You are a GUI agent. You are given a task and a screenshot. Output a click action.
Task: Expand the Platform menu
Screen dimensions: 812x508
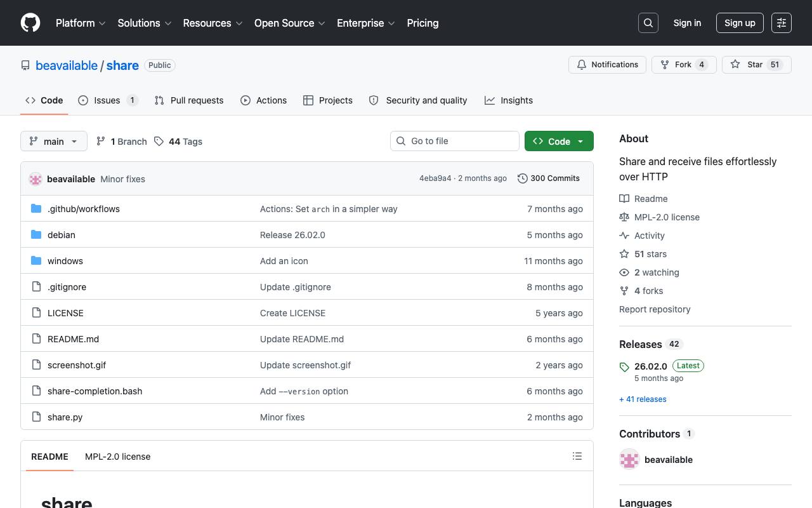[81, 23]
